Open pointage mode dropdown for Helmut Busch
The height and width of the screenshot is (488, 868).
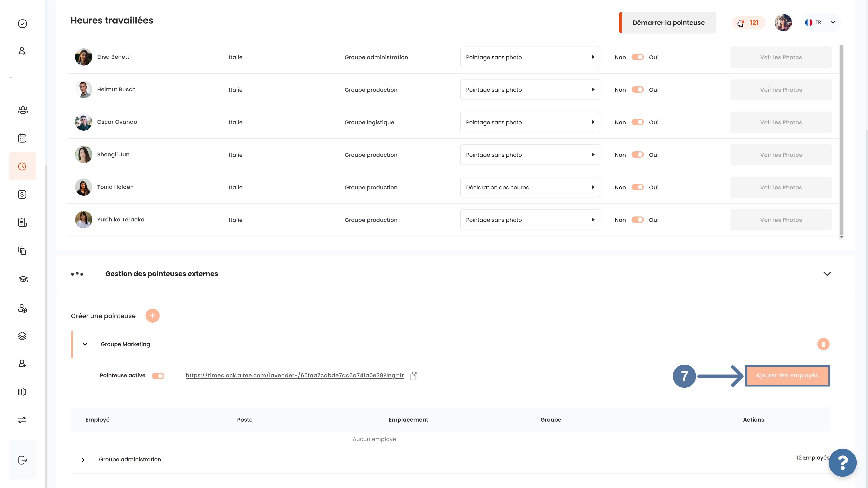pos(530,90)
